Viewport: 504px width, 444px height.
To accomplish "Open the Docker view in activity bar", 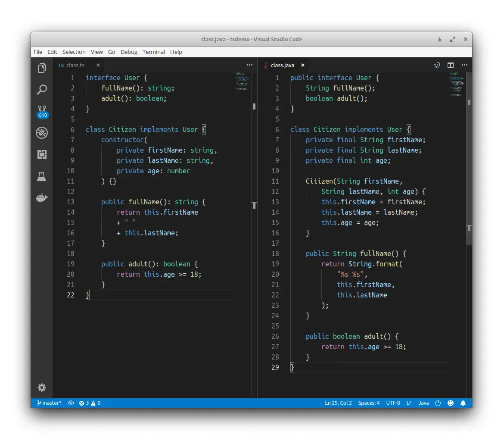I will [x=42, y=197].
